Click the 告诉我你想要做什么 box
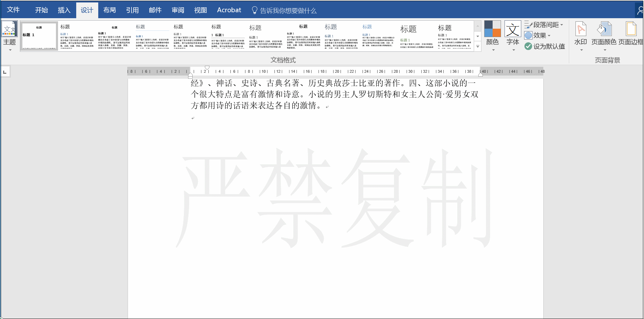The width and height of the screenshot is (644, 319). click(287, 10)
